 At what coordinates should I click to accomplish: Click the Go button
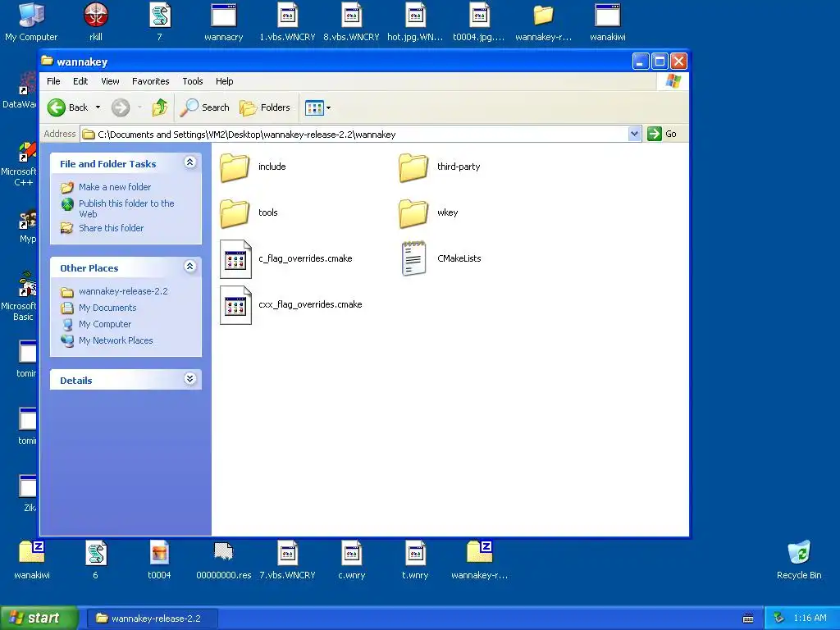(662, 134)
